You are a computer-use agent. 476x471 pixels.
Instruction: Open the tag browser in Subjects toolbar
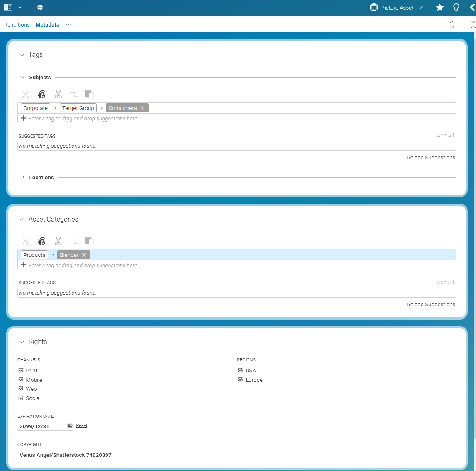coord(41,94)
